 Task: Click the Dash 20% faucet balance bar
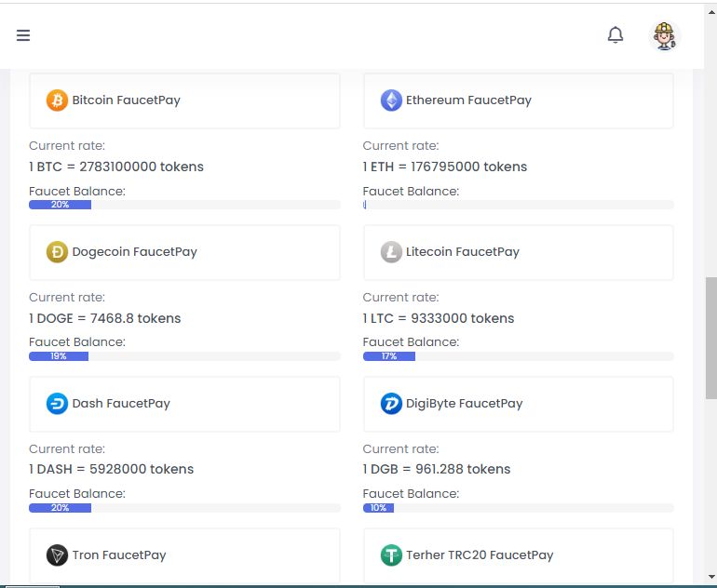pos(184,508)
